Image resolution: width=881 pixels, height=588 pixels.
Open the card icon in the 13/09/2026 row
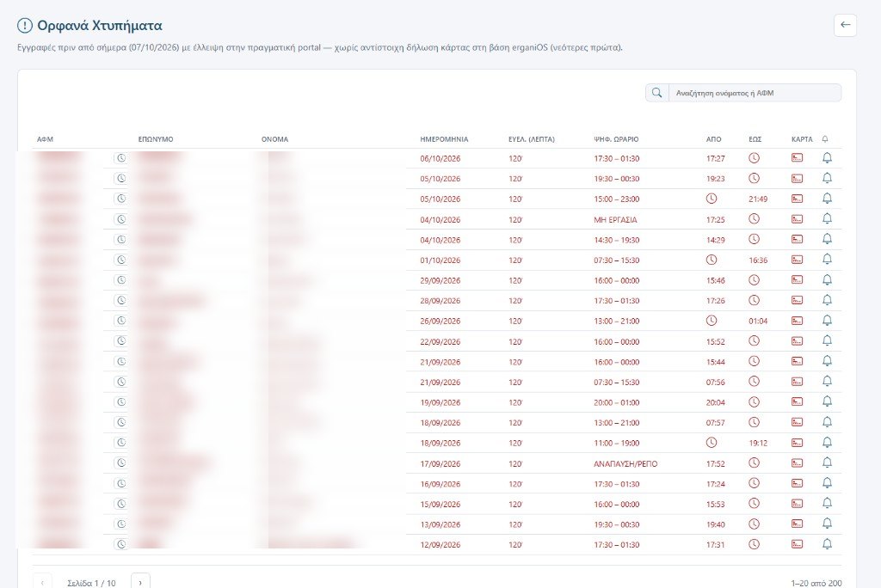point(797,524)
